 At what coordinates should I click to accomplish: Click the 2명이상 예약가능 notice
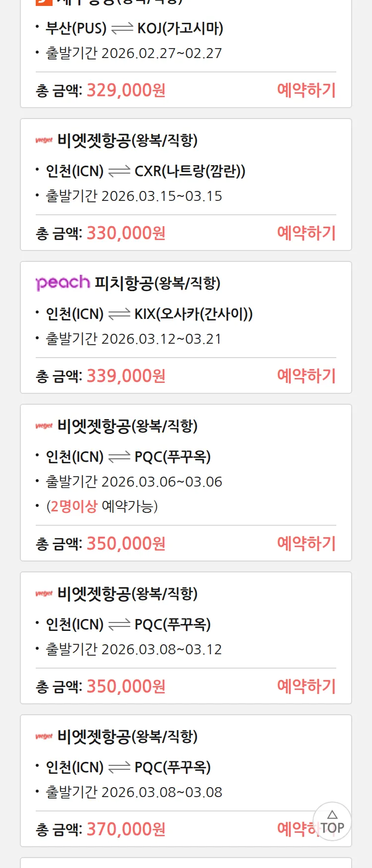tap(102, 506)
